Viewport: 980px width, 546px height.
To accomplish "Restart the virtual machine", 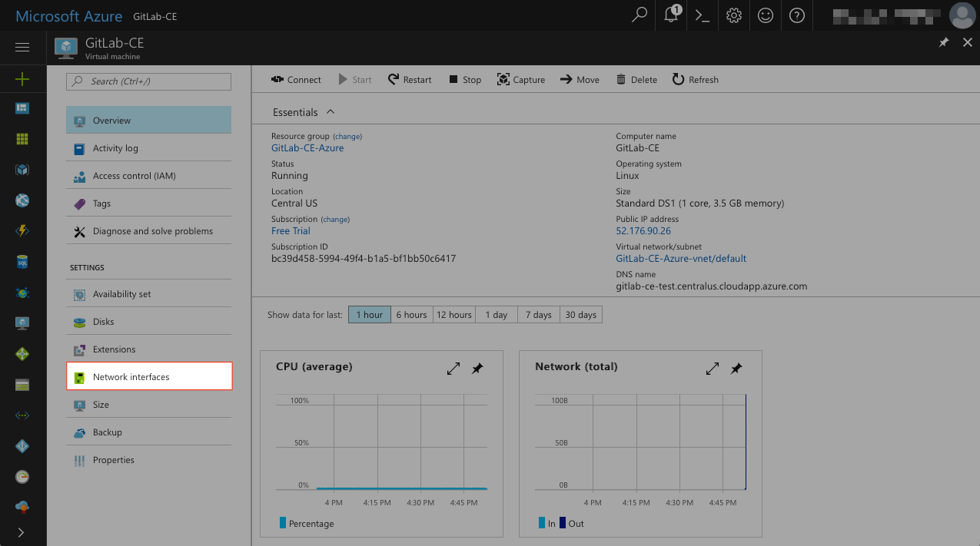I will point(410,80).
